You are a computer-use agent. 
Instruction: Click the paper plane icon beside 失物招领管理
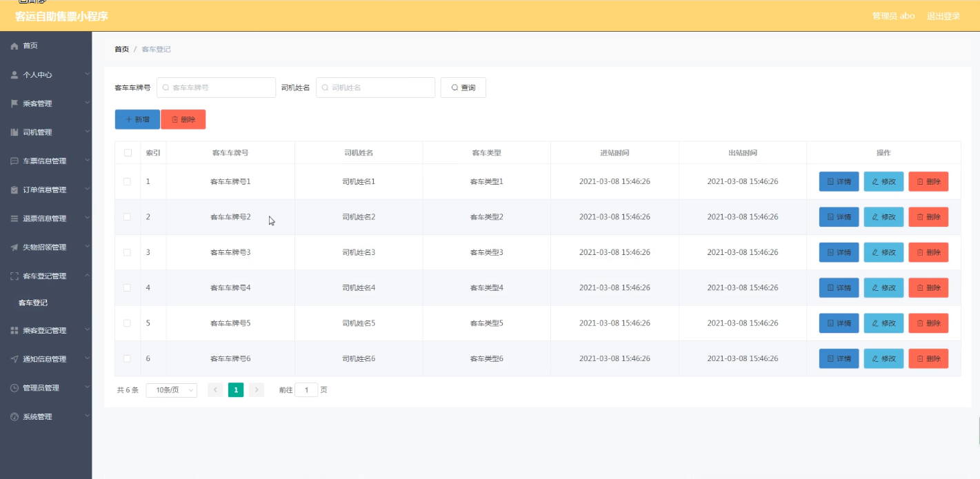(14, 247)
